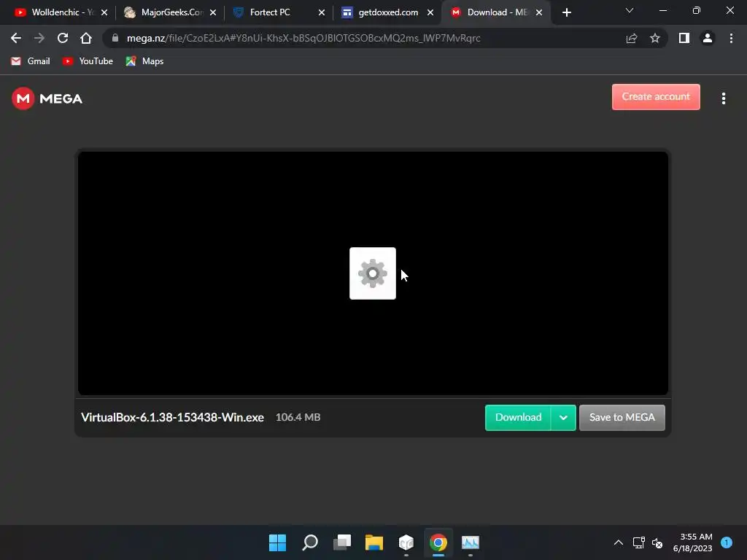The image size is (747, 560).
Task: Open the clock showing 3:55 AM
Action: coord(693,542)
